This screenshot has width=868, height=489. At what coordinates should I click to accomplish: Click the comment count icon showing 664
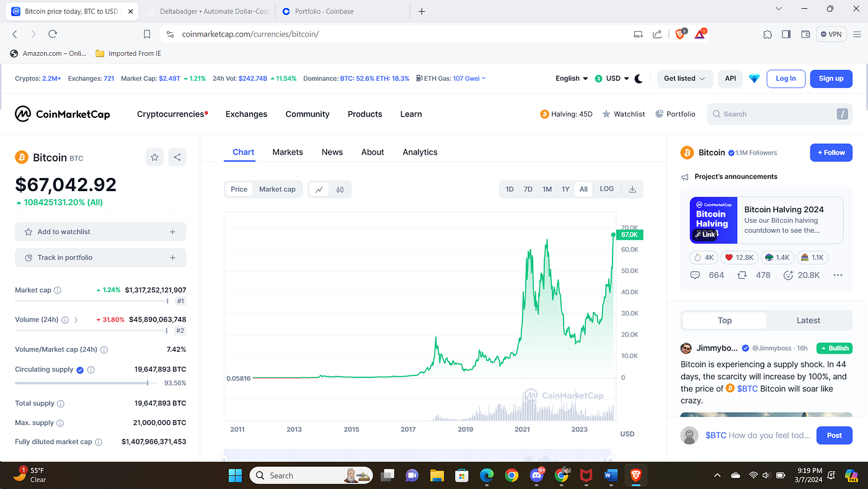[x=695, y=275]
